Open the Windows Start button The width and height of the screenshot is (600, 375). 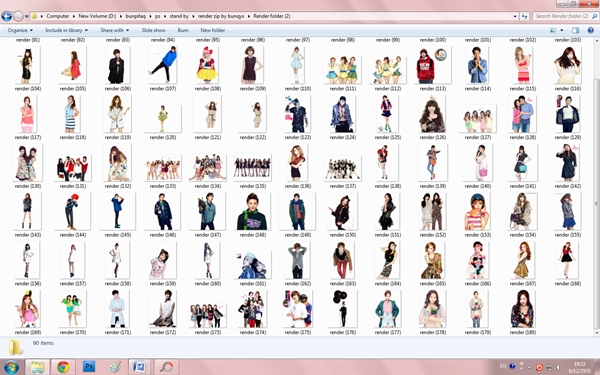pyautogui.click(x=11, y=367)
